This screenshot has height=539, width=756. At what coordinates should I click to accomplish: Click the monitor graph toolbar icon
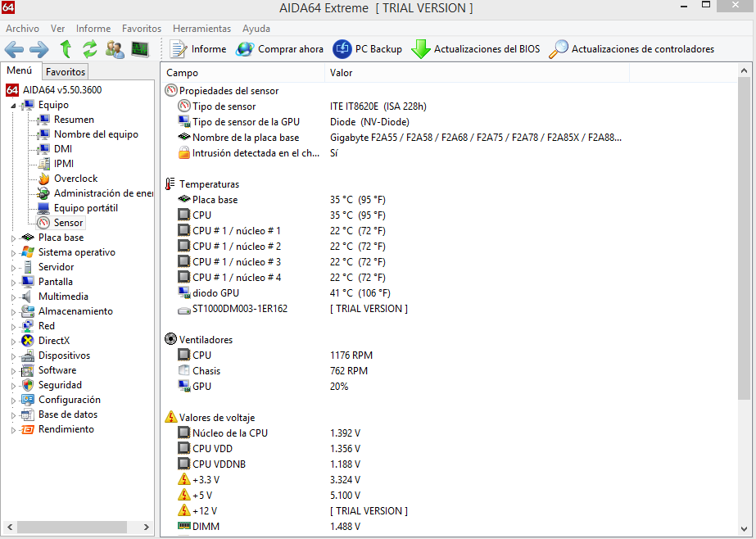pyautogui.click(x=140, y=48)
